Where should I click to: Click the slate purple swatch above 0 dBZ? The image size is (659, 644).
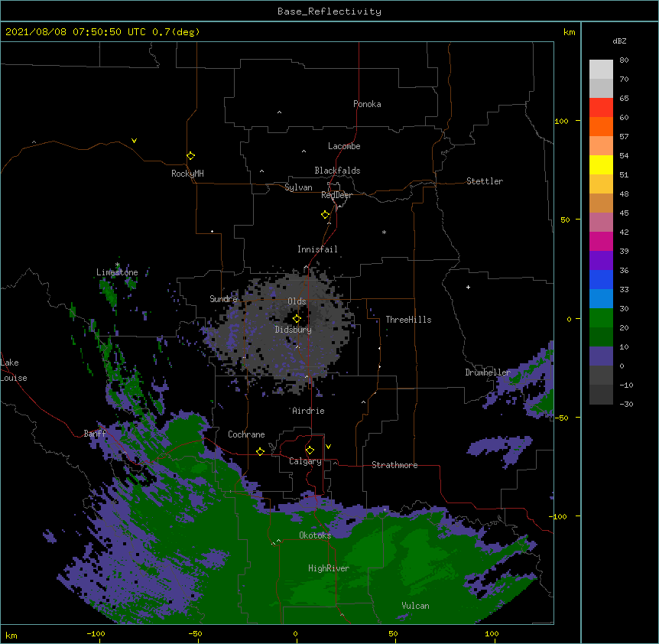(x=601, y=356)
